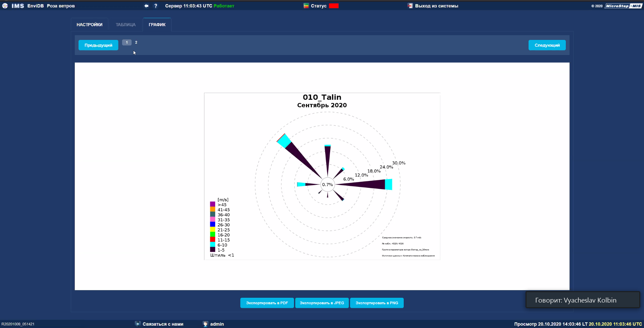Open the НАСТРОЙКИ tab
This screenshot has height=328, width=644.
89,24
